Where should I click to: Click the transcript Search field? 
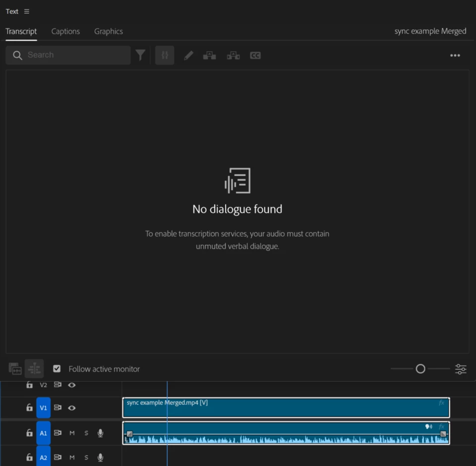point(68,55)
